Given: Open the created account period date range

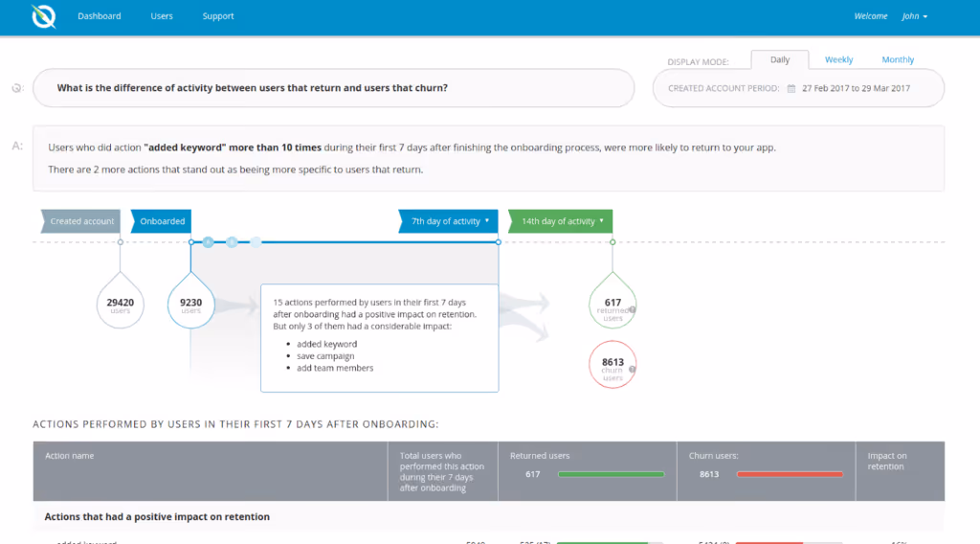Looking at the screenshot, I should 856,89.
